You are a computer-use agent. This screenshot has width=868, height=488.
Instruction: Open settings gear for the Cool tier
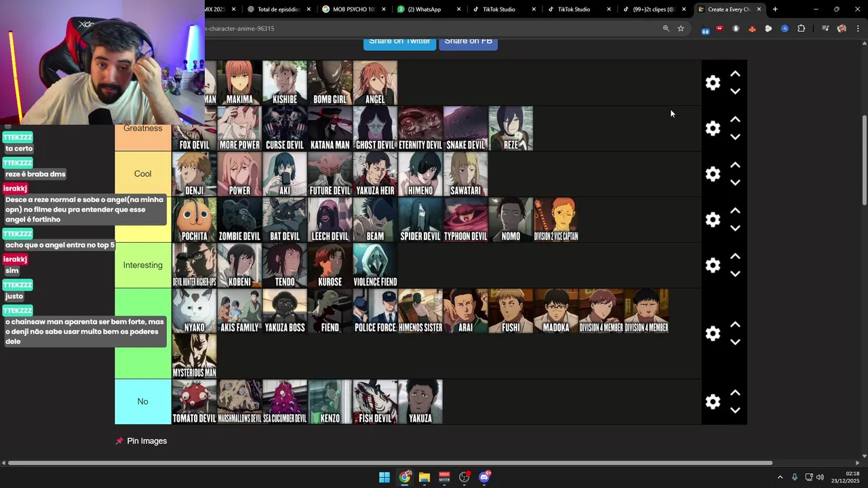[x=713, y=174]
